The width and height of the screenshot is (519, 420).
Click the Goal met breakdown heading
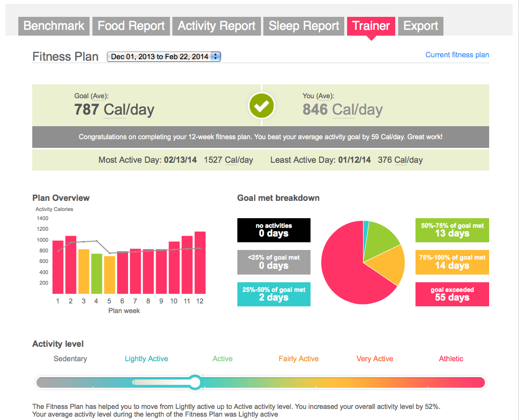pyautogui.click(x=278, y=198)
